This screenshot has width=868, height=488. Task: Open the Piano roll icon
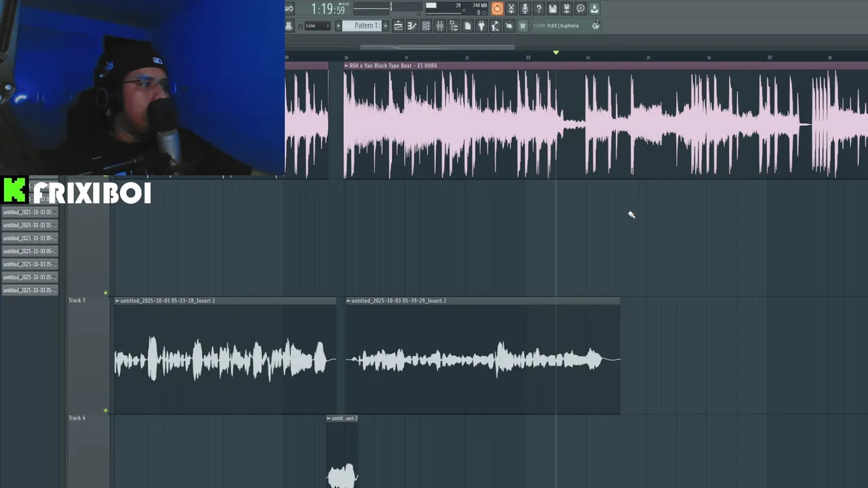coord(412,26)
